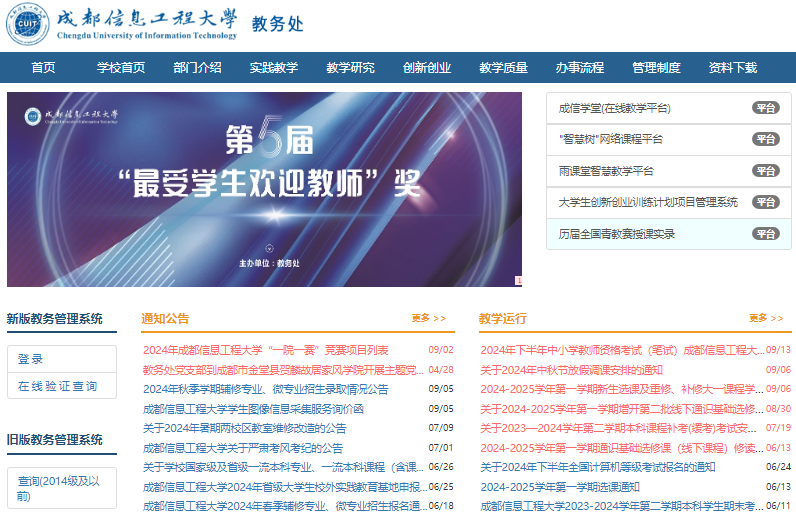Viewport: 796px width, 527px height.
Task: Go to 创新创业 menu item
Action: 427,68
